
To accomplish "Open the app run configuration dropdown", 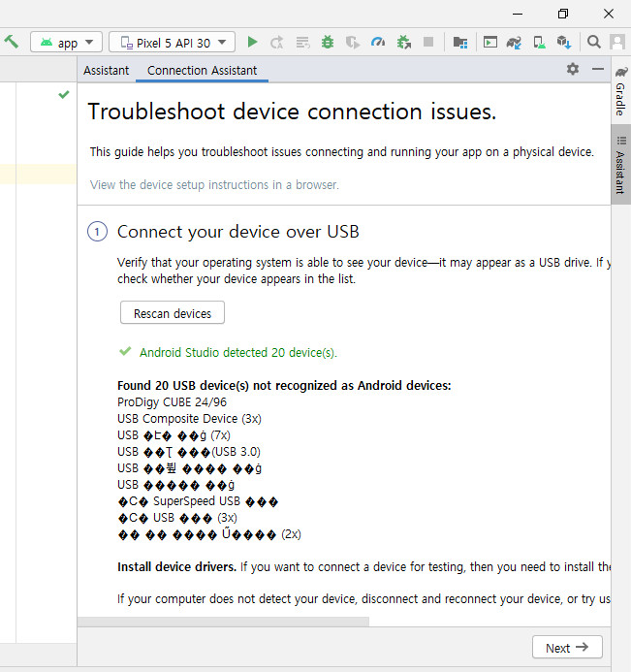I will point(67,42).
